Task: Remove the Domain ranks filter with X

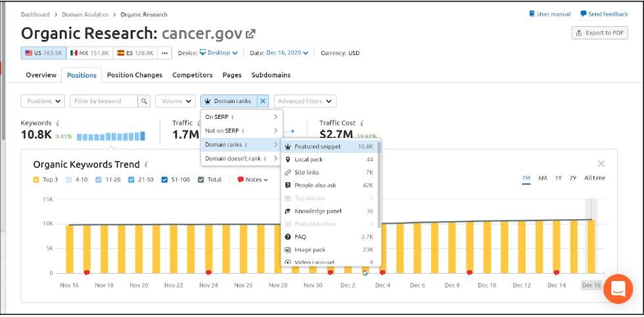Action: (x=263, y=101)
